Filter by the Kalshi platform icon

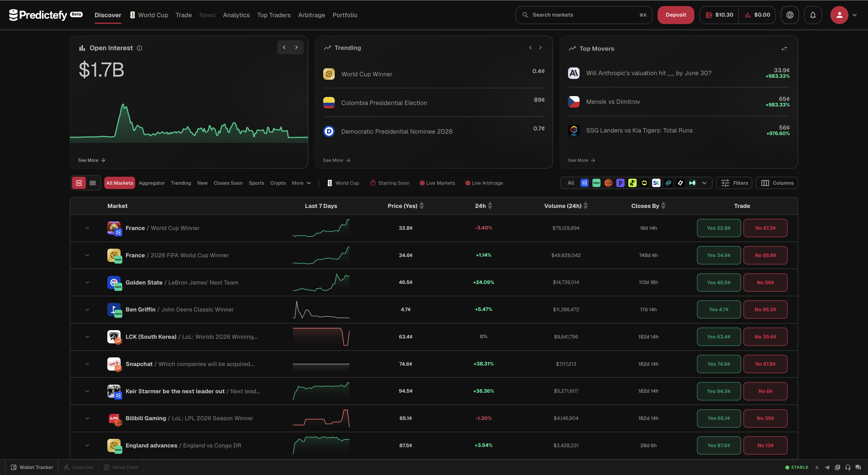(596, 183)
